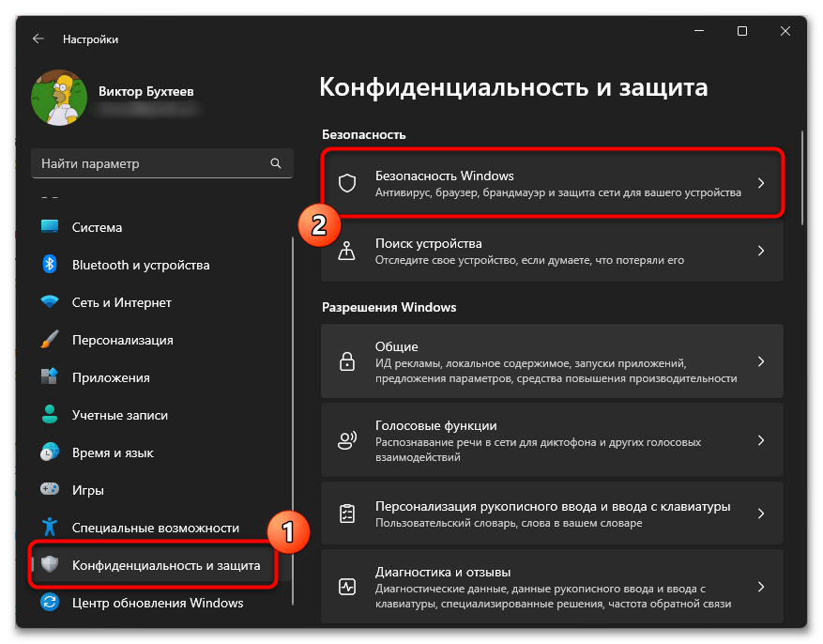Click the chevron on Поиск устройства row
The width and height of the screenshot is (823, 644).
click(x=761, y=251)
